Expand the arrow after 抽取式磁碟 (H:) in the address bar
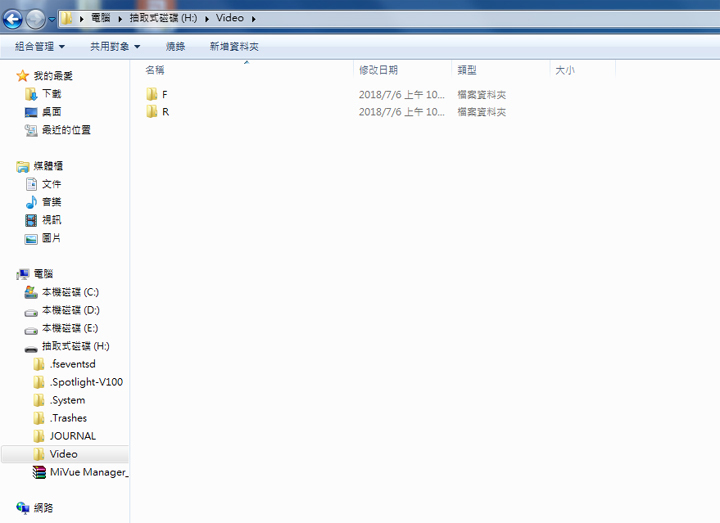 tap(207, 19)
